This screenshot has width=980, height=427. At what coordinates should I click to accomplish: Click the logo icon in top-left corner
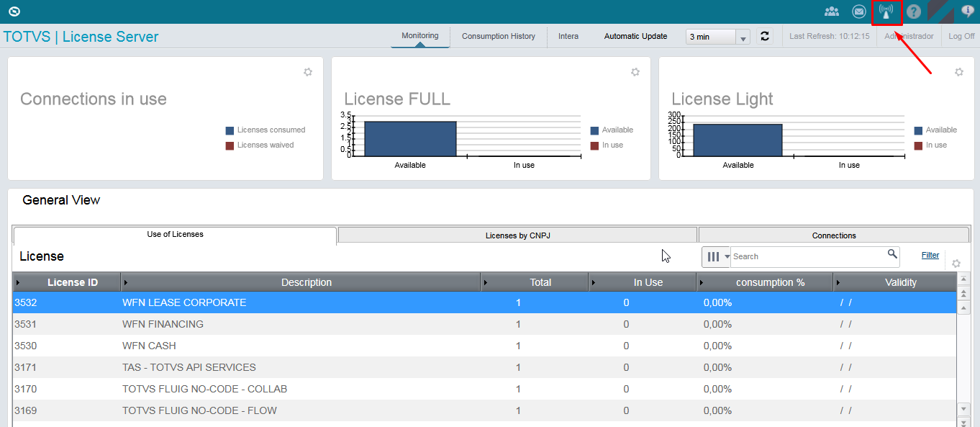pyautogui.click(x=14, y=12)
